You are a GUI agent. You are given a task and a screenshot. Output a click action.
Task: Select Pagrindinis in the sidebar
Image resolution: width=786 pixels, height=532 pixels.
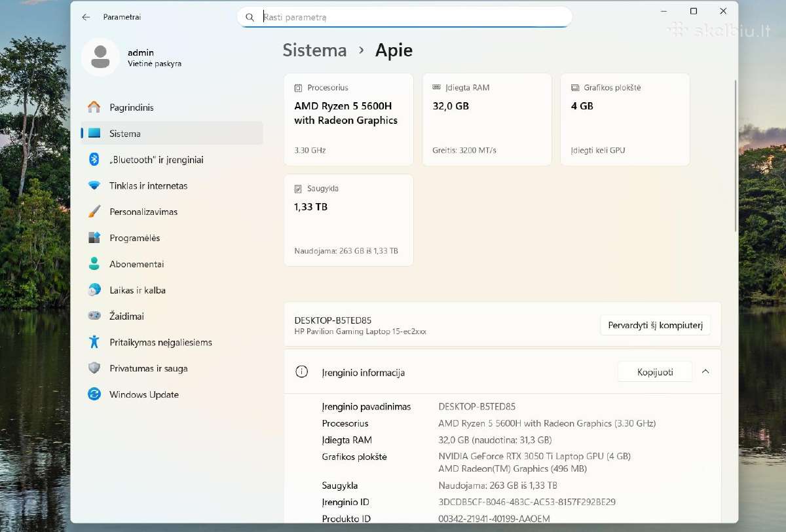172,107
